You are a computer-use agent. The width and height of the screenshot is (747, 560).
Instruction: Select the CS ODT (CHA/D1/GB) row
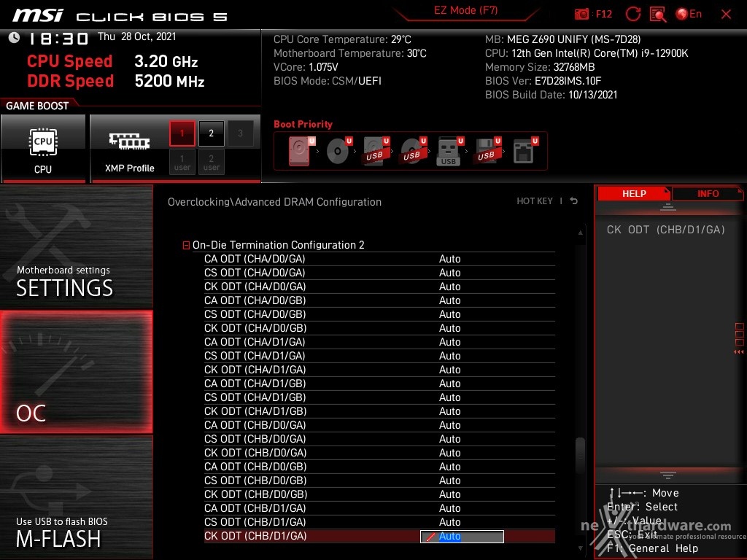click(379, 397)
